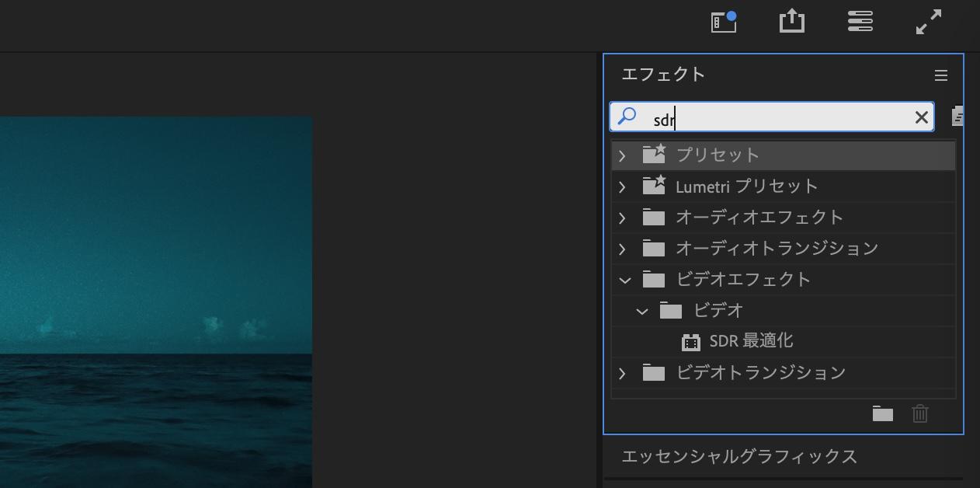Select the オーディオトランジション row label
This screenshot has height=488, width=980.
tap(777, 249)
